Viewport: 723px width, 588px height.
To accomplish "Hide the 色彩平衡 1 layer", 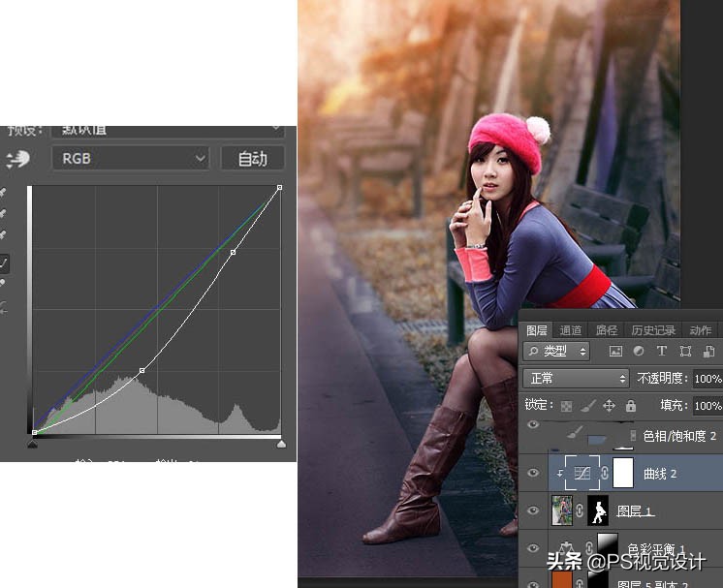I will pyautogui.click(x=533, y=548).
